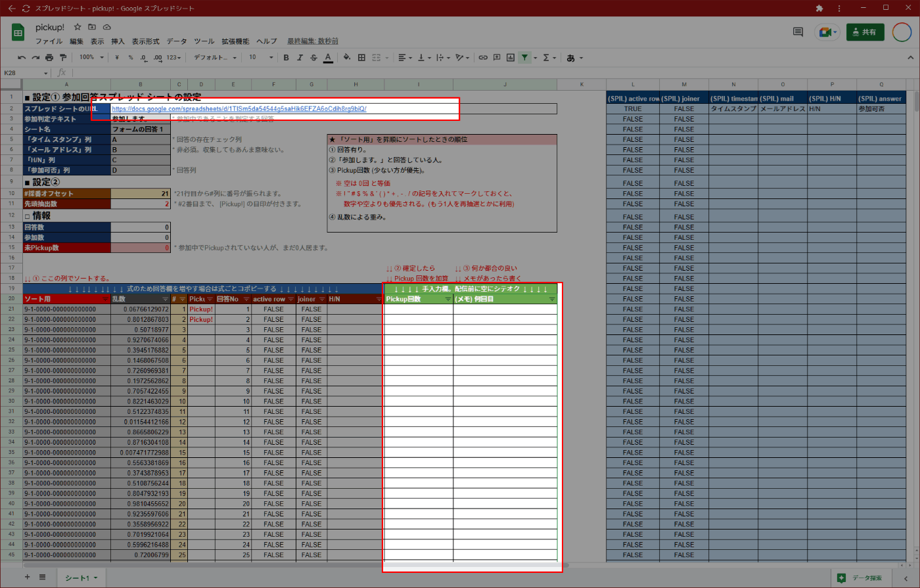Open the 拡張機能 menu

(x=235, y=41)
